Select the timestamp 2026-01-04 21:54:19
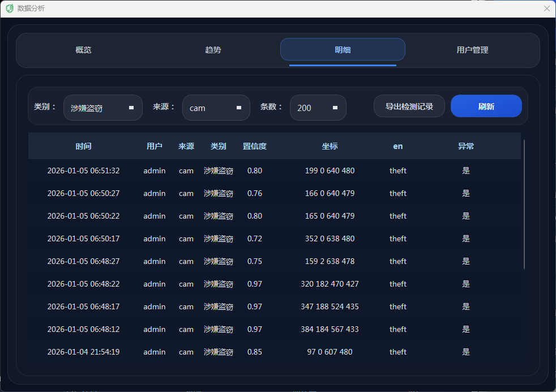Screen dimensions: 556x392 (83, 352)
